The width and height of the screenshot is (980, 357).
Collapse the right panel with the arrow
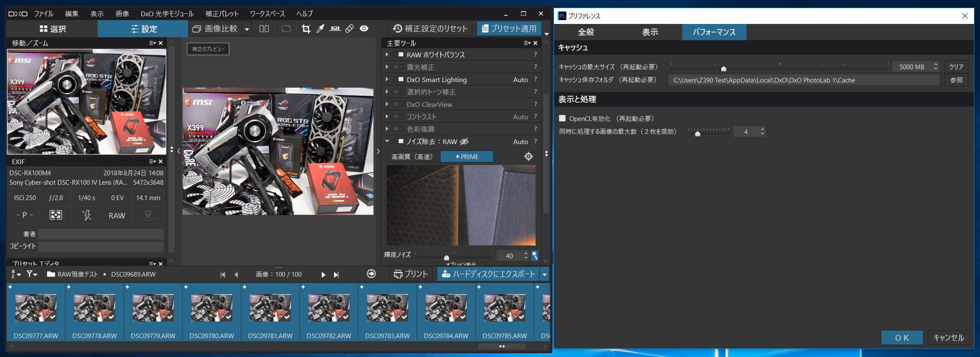(378, 151)
